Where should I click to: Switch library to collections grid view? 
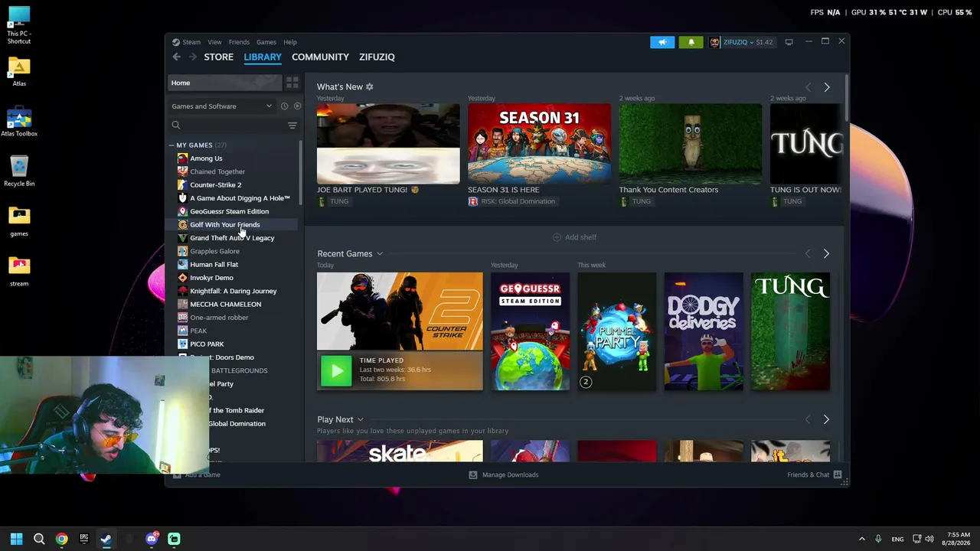click(292, 83)
